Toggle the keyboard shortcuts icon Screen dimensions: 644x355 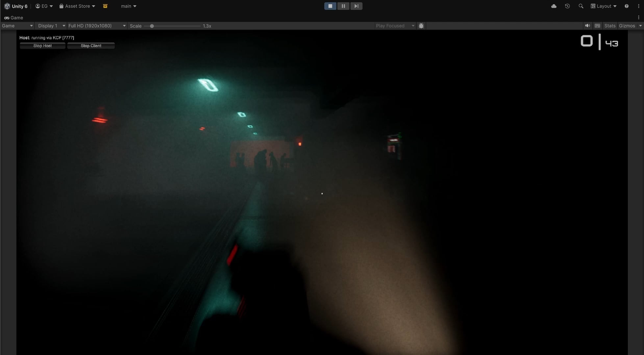[598, 26]
